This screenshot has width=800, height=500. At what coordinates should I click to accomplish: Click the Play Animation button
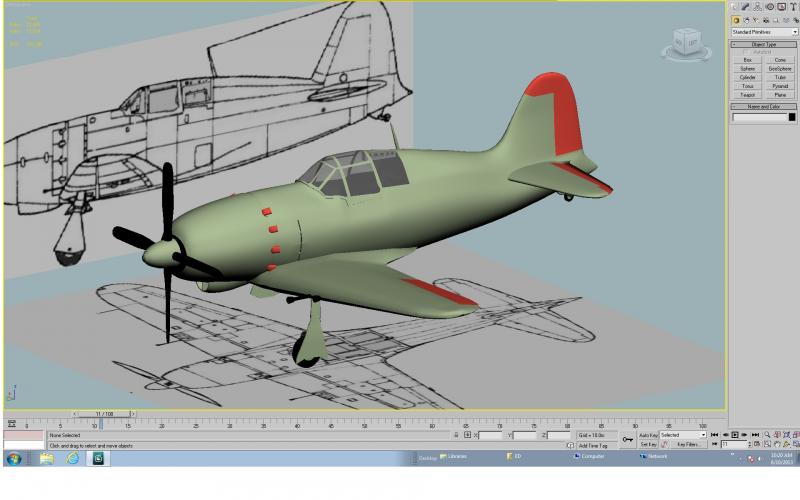735,435
